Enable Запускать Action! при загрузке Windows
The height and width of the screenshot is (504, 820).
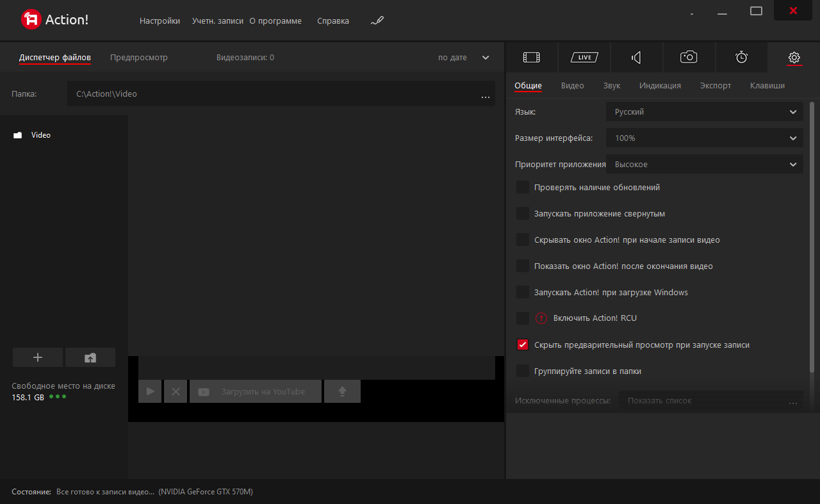[523, 292]
